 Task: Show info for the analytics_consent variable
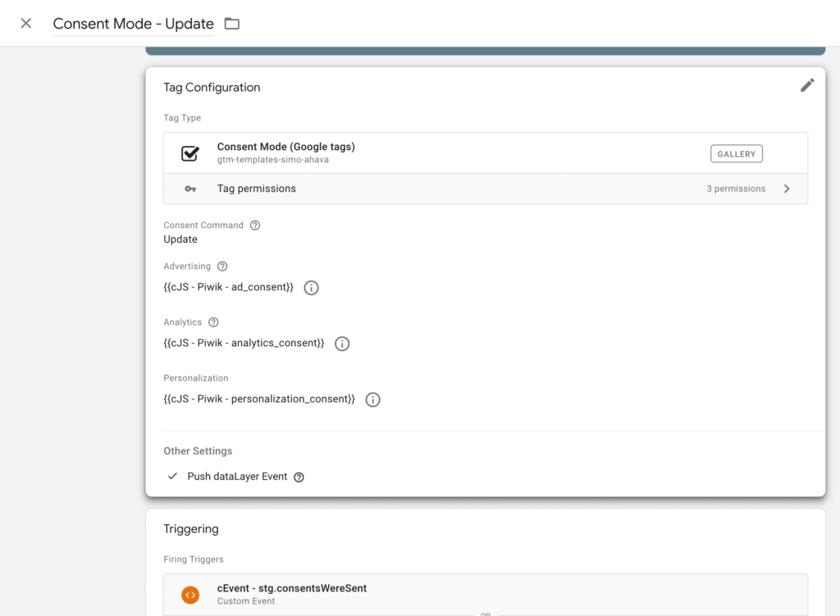(x=342, y=344)
